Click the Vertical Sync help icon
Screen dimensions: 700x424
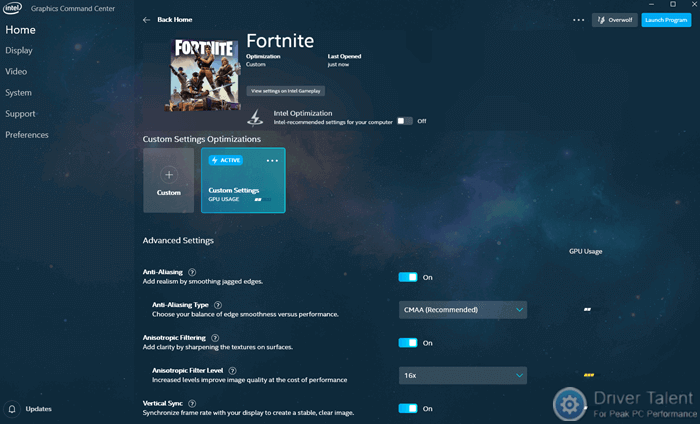pos(192,403)
